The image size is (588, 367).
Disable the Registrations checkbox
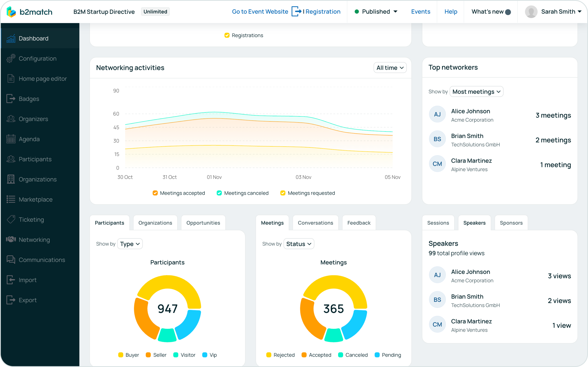pos(227,35)
